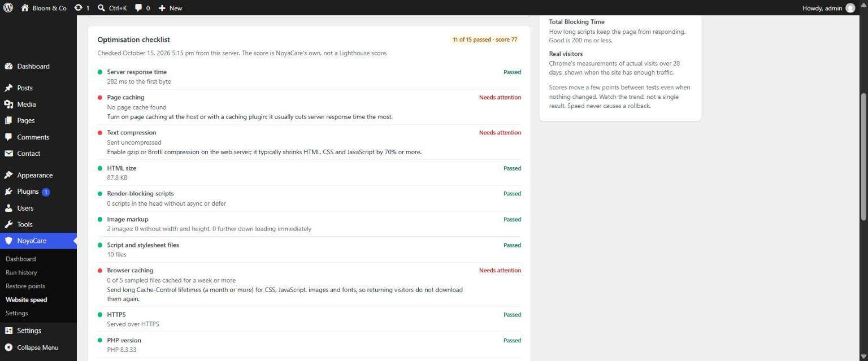Click the Server response time row title
Viewport: 868px width, 361px height.
click(137, 72)
